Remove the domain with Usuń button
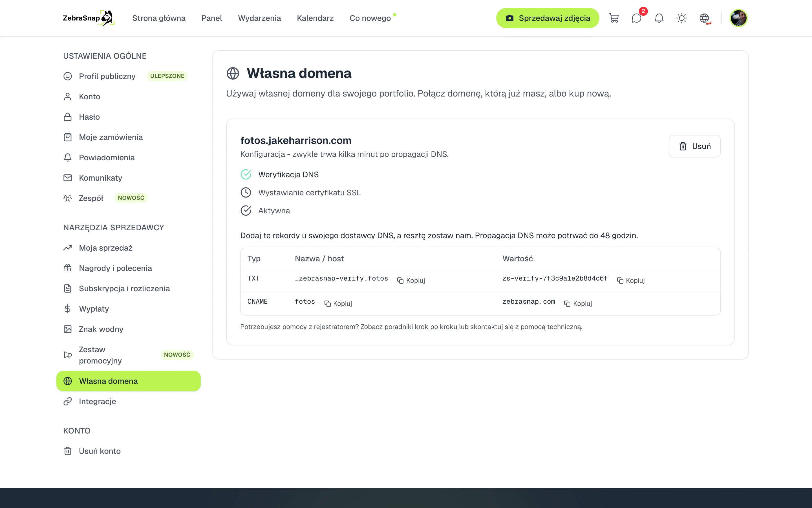Image resolution: width=812 pixels, height=508 pixels. pos(694,146)
